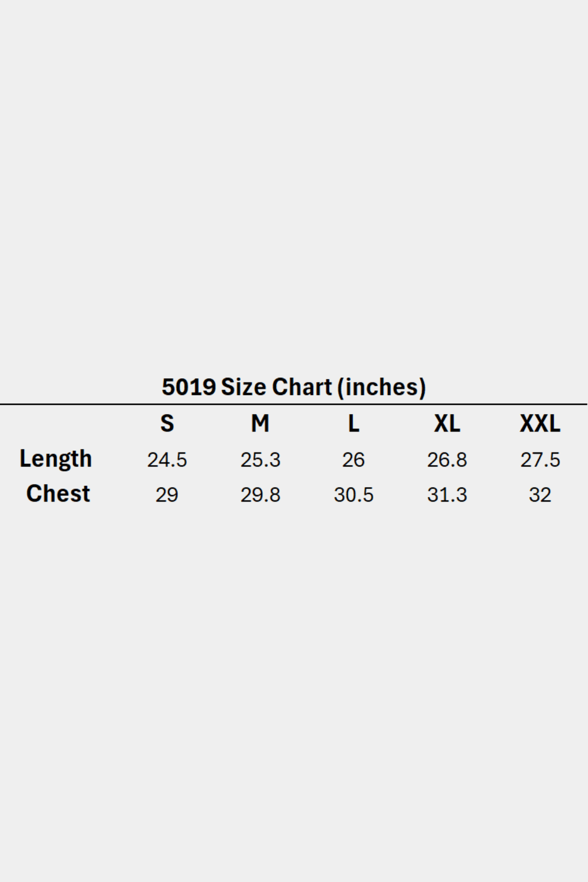This screenshot has width=588, height=882.
Task: Select the 27.5 length value for XXL
Action: point(540,460)
